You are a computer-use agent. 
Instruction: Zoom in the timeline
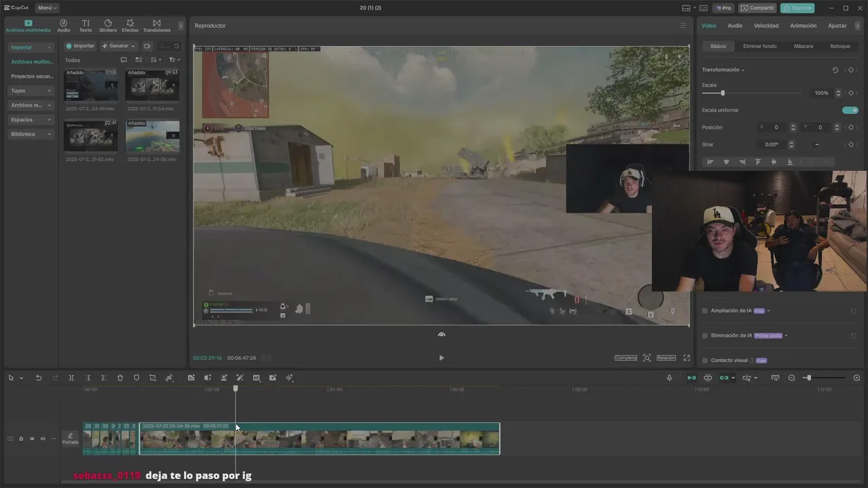click(x=856, y=378)
